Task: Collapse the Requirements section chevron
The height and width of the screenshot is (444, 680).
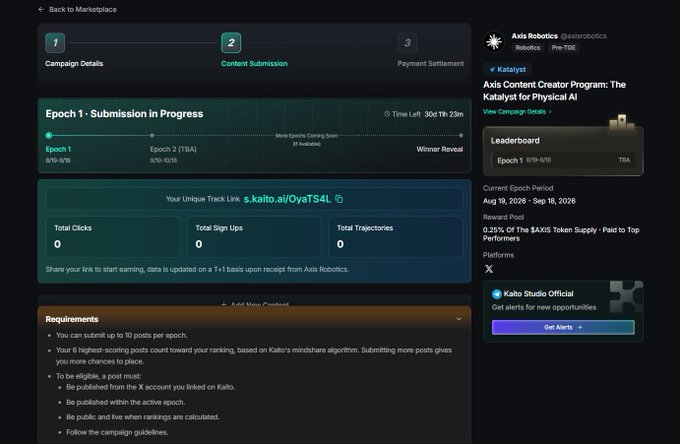Action: coord(459,319)
